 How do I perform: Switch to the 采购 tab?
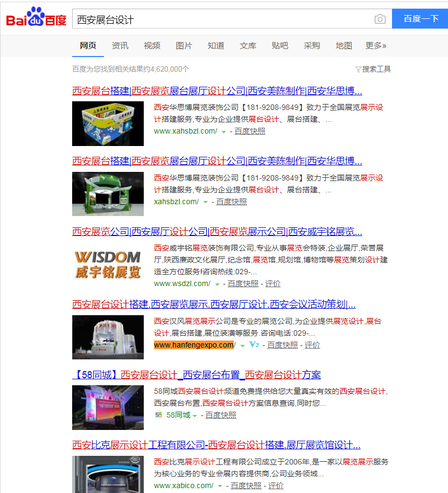[x=312, y=46]
